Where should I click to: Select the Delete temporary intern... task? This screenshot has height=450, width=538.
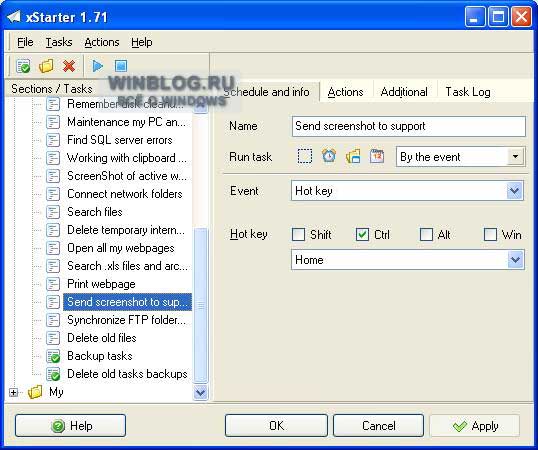coord(126,230)
